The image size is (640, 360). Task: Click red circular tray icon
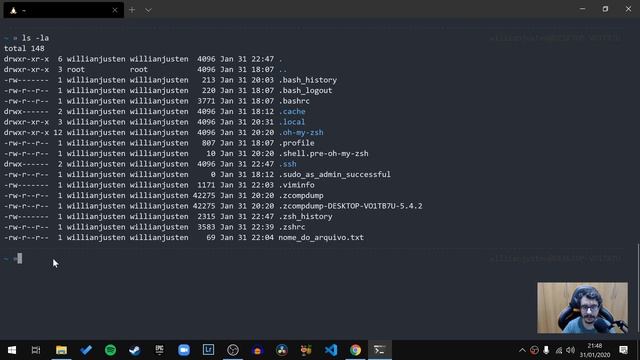[534, 350]
